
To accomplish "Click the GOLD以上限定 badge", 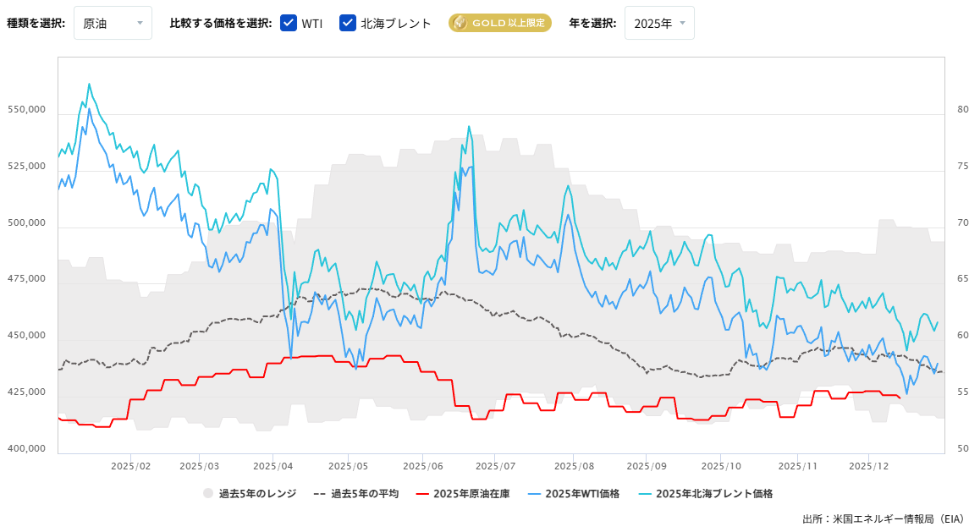I will click(499, 23).
